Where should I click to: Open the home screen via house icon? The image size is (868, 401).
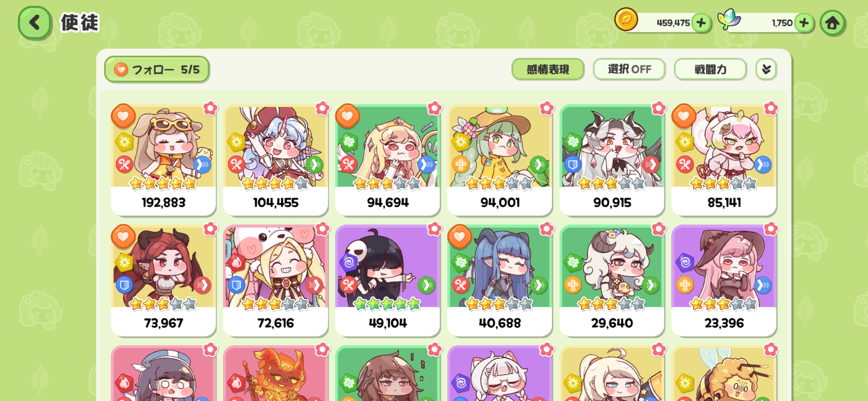(x=832, y=23)
